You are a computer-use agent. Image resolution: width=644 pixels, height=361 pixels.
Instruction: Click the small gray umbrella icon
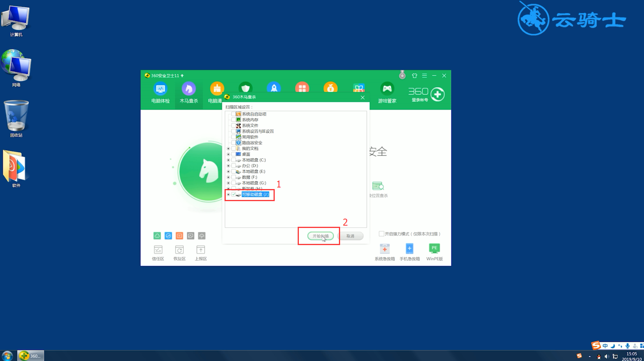coord(202,236)
